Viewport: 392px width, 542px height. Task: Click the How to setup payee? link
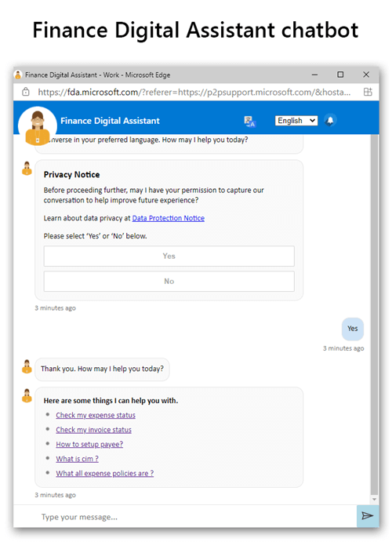[x=89, y=444]
